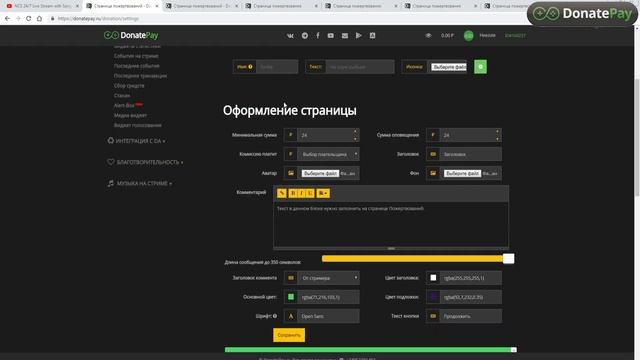Open the Telegram icon in site header
Image resolution: width=640 pixels, height=360 pixels.
tap(304, 36)
